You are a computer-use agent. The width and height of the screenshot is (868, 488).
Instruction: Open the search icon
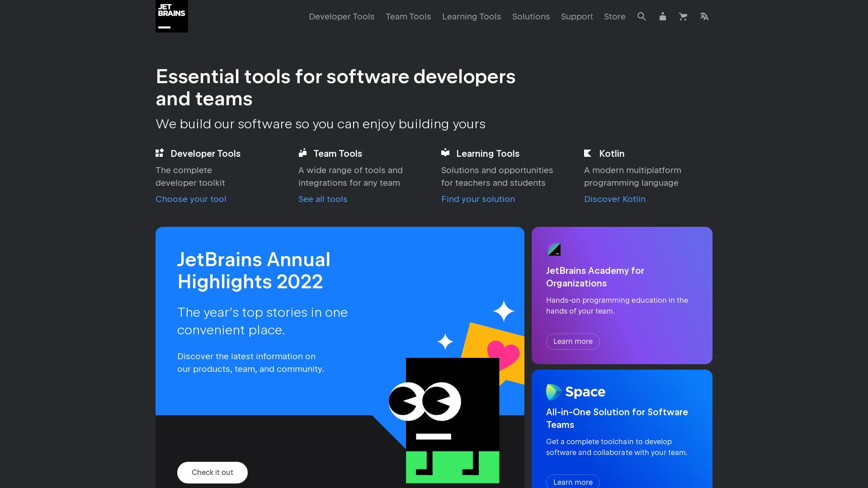click(x=642, y=16)
